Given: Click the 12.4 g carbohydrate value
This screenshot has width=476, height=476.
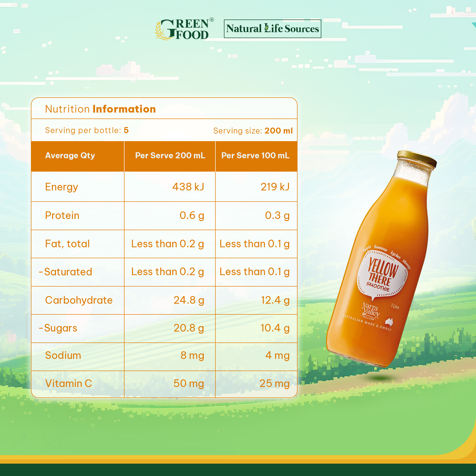Looking at the screenshot, I should 275,301.
